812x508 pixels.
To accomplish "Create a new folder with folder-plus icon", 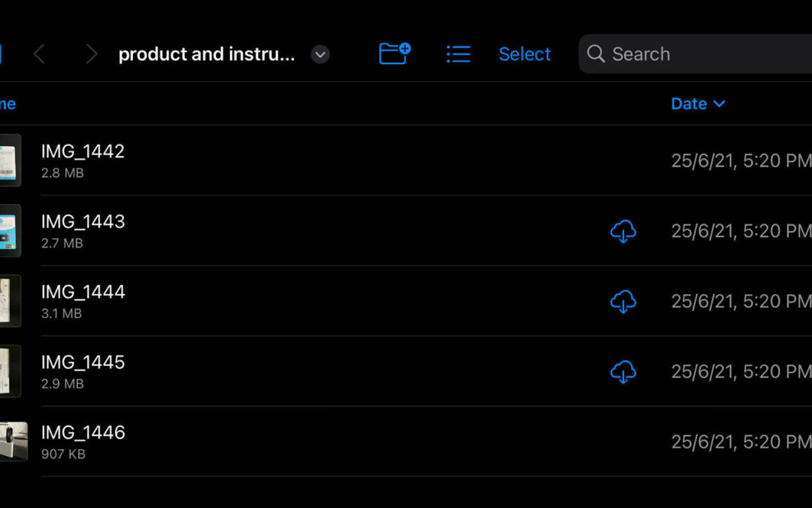I will [x=395, y=53].
